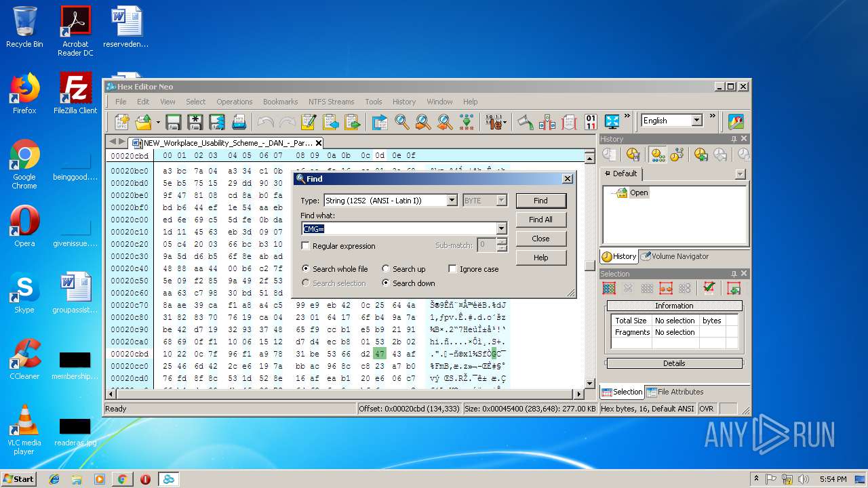Image resolution: width=868 pixels, height=488 pixels.
Task: Select the Search up radio button
Action: point(386,269)
